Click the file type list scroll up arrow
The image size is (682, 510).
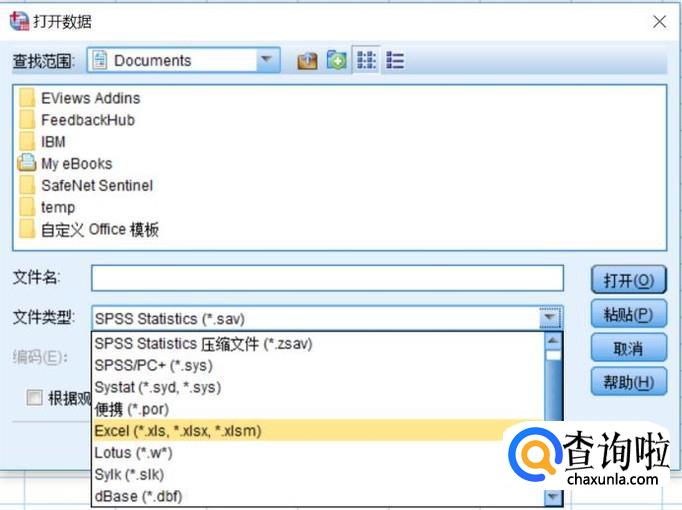point(553,341)
